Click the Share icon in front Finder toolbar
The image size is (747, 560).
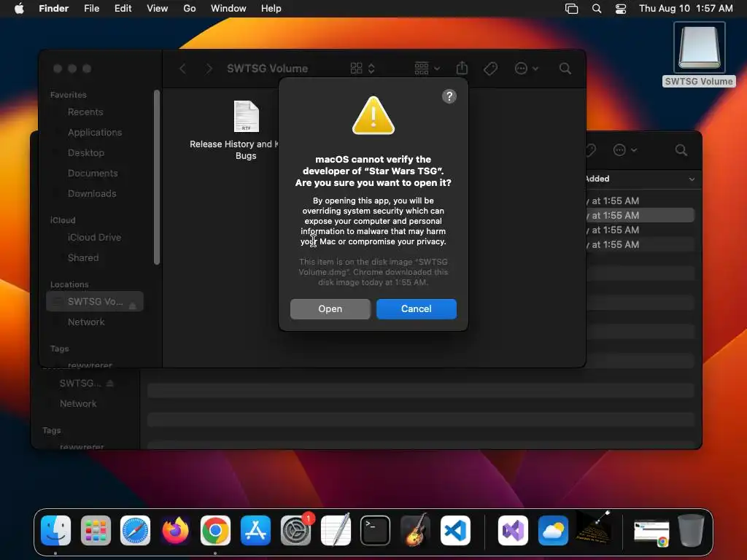click(462, 68)
